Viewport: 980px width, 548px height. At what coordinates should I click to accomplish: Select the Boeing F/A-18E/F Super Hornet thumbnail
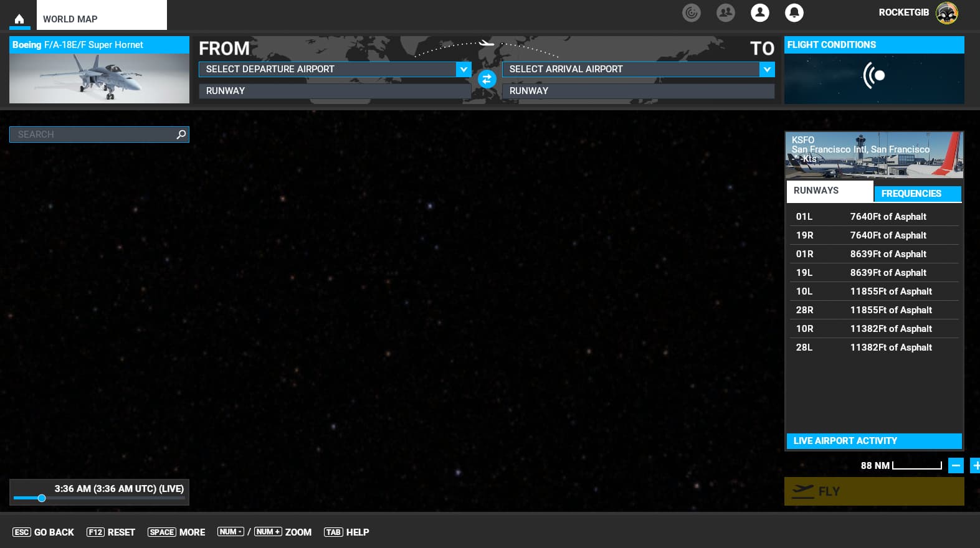(x=99, y=70)
